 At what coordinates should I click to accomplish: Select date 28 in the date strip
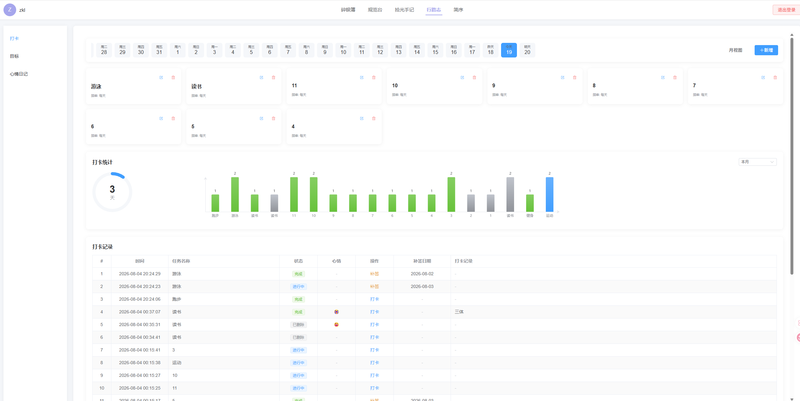pyautogui.click(x=104, y=50)
